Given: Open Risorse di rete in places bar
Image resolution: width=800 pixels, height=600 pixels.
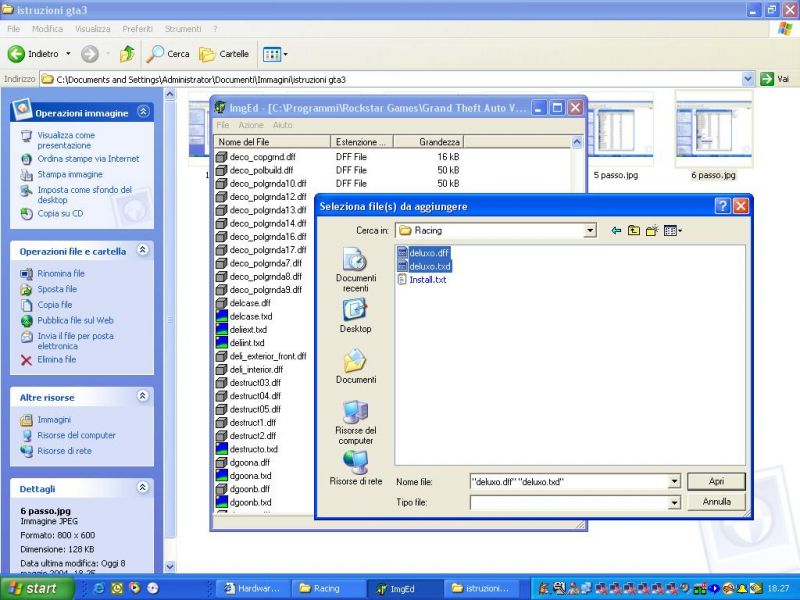Looking at the screenshot, I should [356, 468].
